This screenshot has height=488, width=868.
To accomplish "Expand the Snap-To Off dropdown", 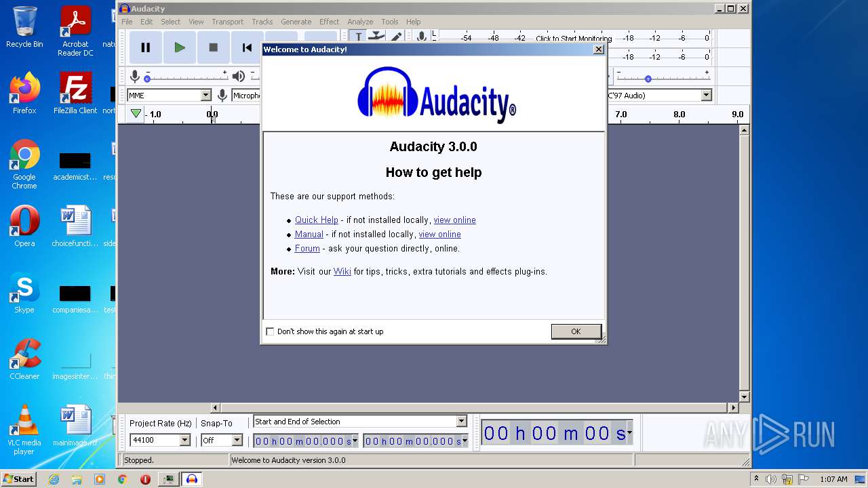I will 237,441.
